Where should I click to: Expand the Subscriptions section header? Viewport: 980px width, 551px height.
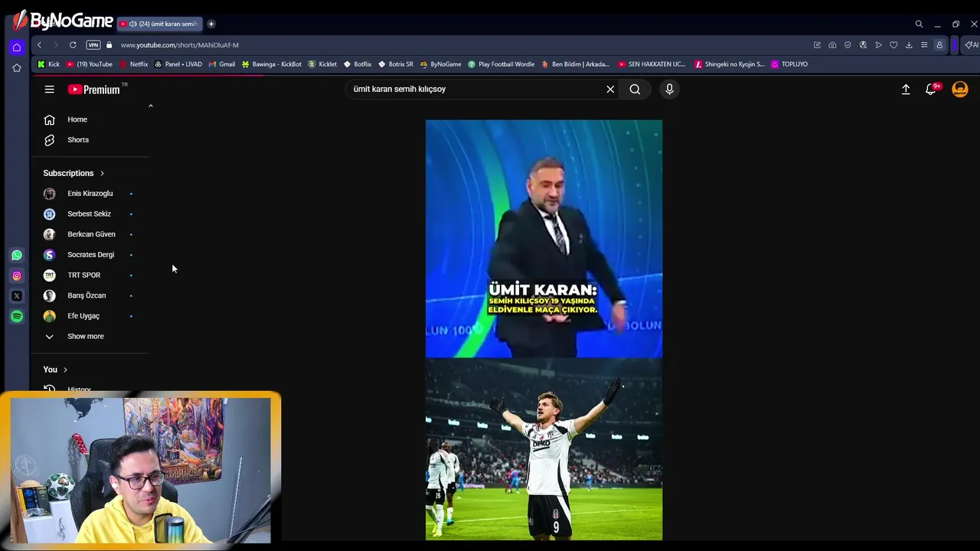pos(73,173)
